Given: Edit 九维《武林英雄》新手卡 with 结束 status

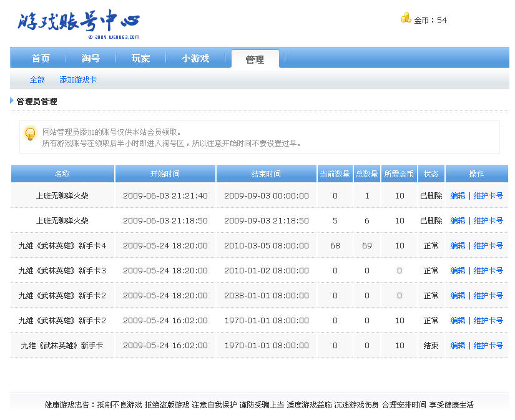Looking at the screenshot, I should click(458, 346).
